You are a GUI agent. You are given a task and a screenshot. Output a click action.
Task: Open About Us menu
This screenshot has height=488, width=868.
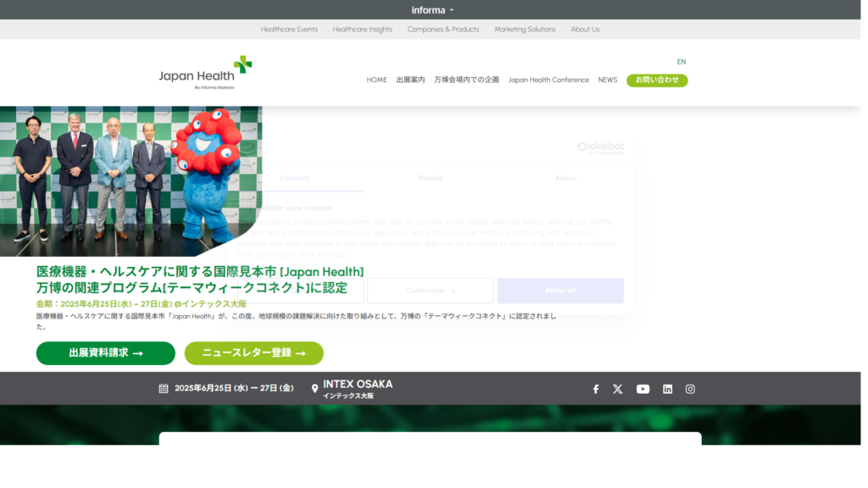(585, 30)
